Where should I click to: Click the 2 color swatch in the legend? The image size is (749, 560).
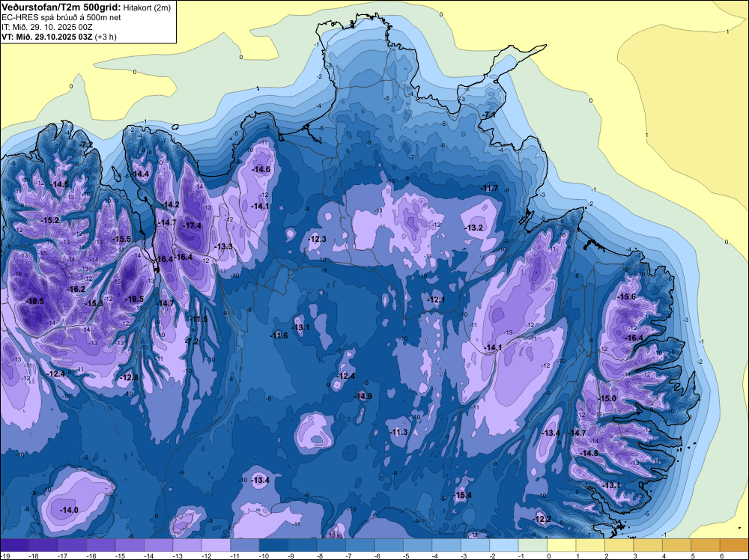coord(619,545)
